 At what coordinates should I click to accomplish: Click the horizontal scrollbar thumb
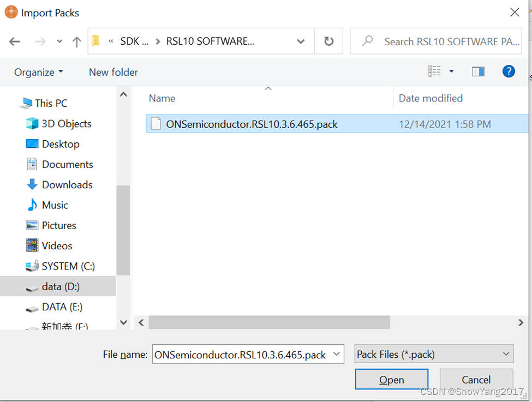click(x=269, y=322)
